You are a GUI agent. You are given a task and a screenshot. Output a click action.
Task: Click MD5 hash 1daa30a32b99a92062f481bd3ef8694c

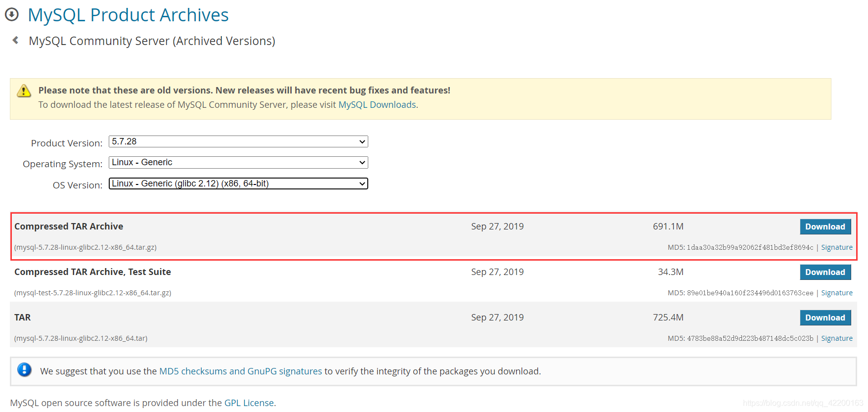click(750, 247)
